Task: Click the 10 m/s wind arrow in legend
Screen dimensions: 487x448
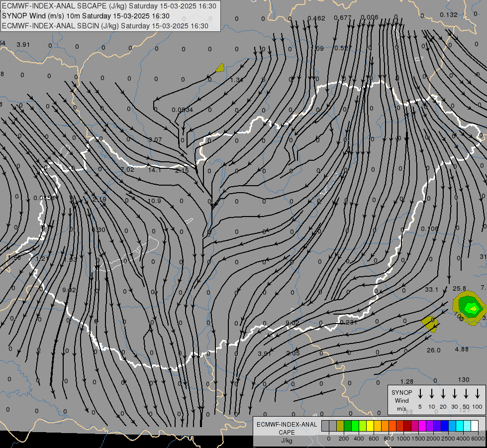Action: coord(432,394)
